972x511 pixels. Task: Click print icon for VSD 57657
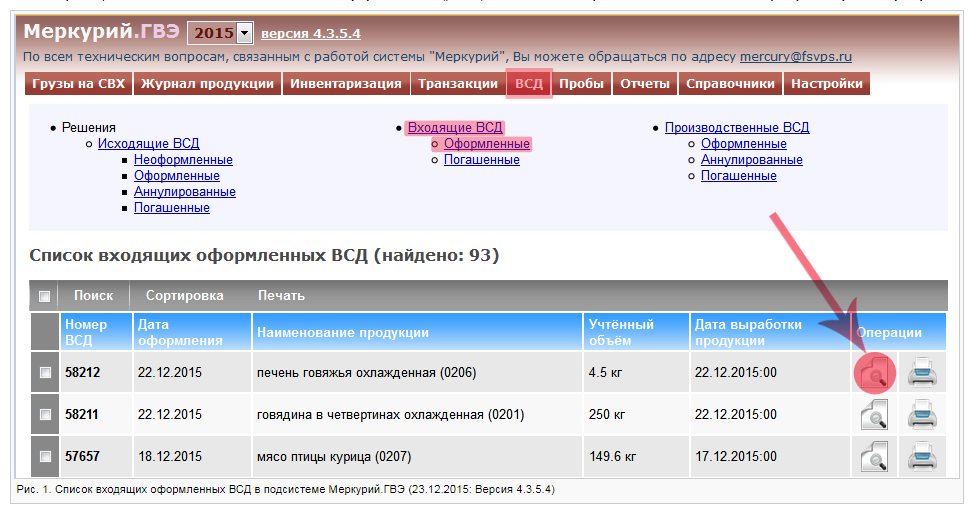coord(921,457)
